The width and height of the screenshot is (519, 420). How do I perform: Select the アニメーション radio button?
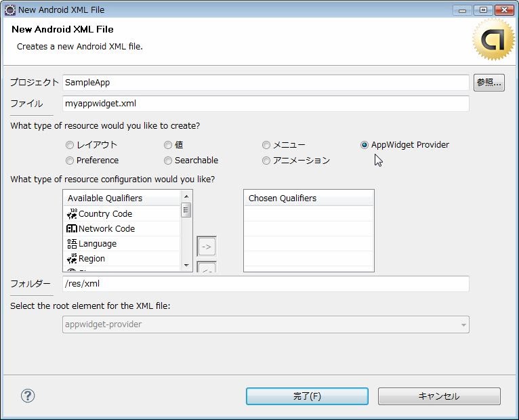click(x=266, y=161)
